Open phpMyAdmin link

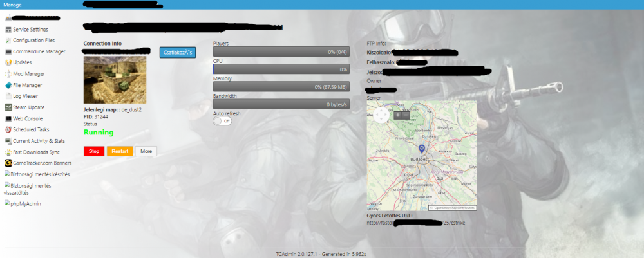point(26,203)
